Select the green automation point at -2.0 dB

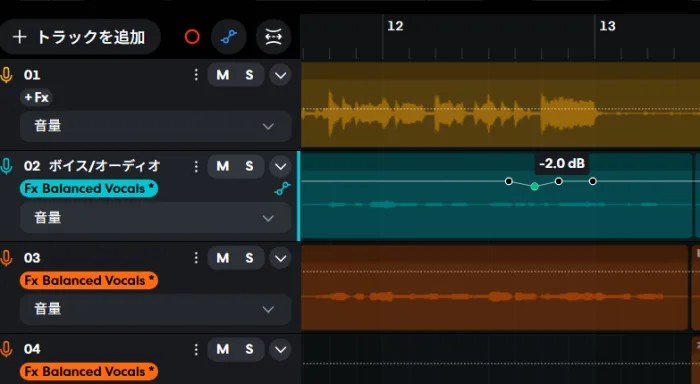[x=534, y=186]
